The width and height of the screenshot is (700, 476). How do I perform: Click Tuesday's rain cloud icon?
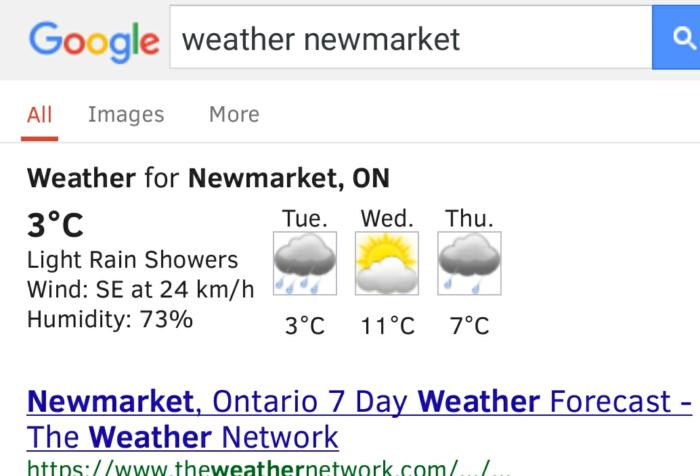click(x=304, y=264)
